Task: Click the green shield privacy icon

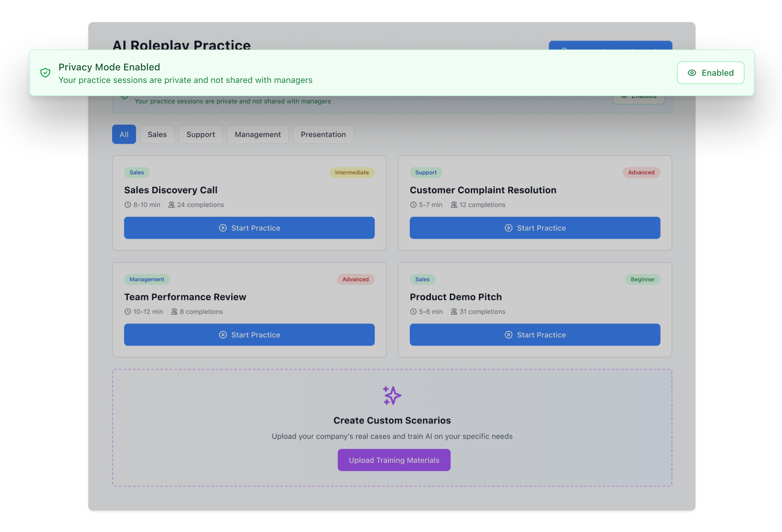Action: tap(45, 73)
